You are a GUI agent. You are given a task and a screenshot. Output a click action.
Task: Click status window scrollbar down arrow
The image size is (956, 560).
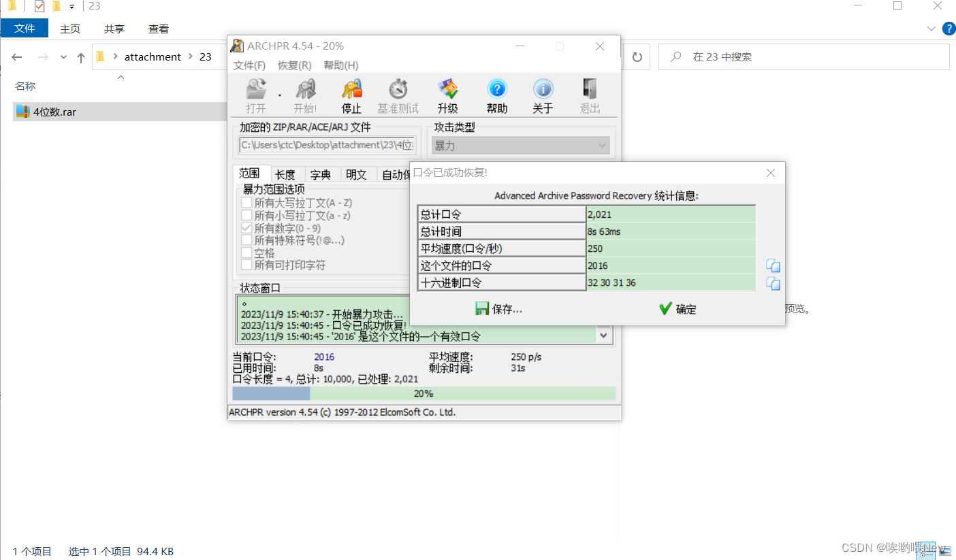pos(604,335)
